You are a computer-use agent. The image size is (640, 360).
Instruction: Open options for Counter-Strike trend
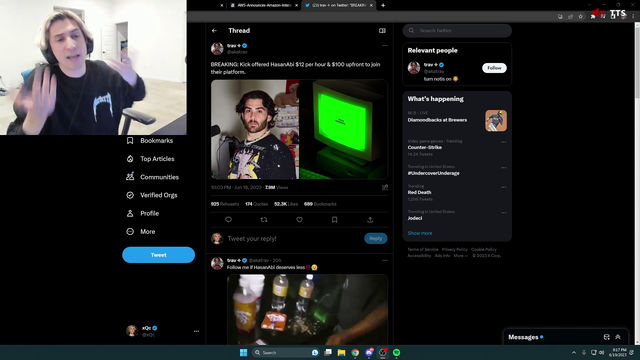[x=503, y=142]
